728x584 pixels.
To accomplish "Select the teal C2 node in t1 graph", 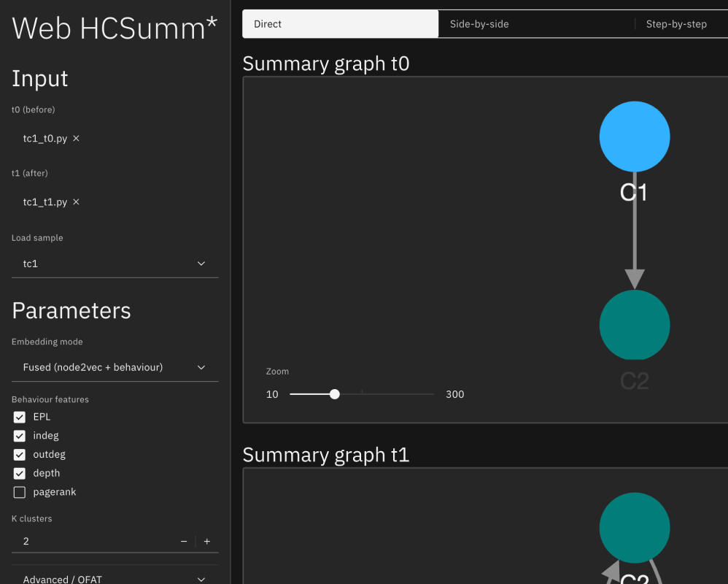I will [x=635, y=528].
